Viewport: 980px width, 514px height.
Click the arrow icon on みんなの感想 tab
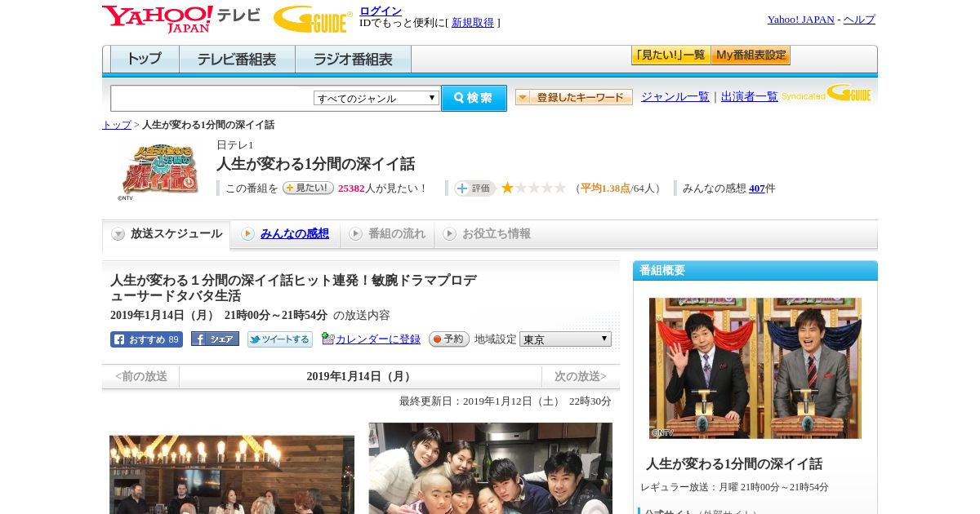[247, 234]
